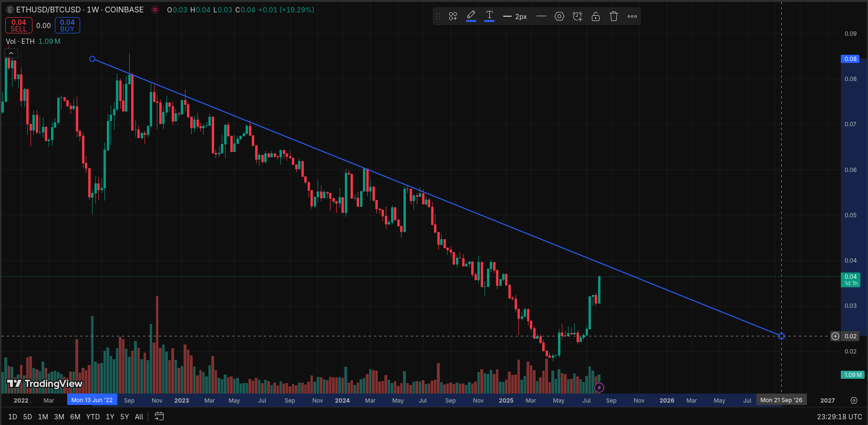Delete the trendline with trash icon

click(x=614, y=16)
